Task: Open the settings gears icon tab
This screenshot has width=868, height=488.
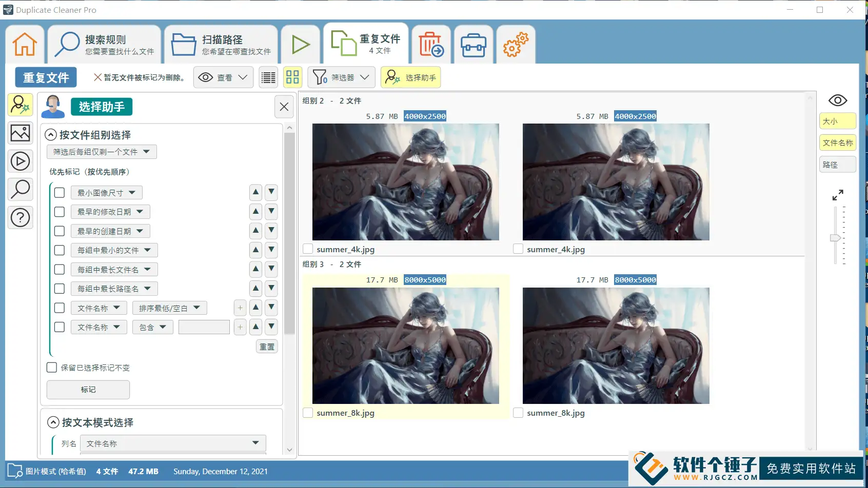Action: (516, 45)
